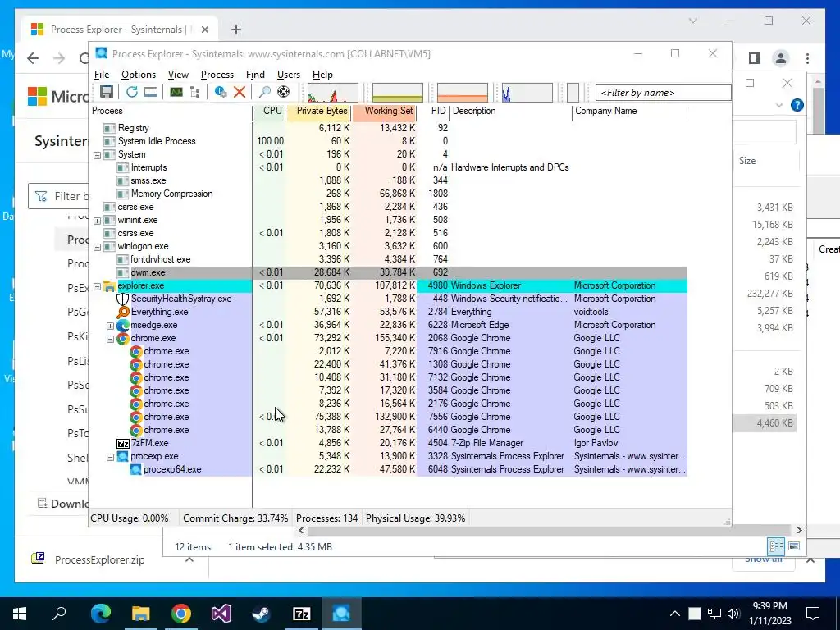Open Visual Studio from the taskbar
Image resolution: width=840 pixels, height=630 pixels.
pos(221,614)
